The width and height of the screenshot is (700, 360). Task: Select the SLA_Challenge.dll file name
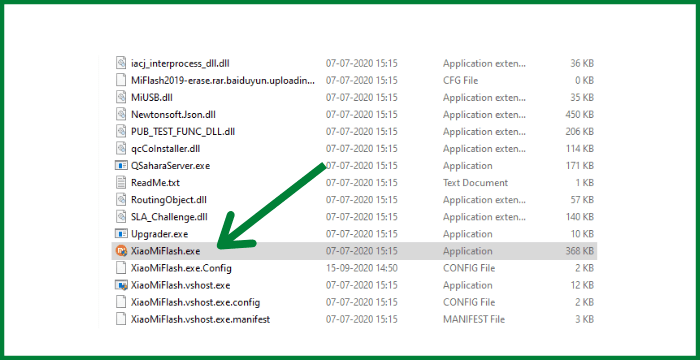click(x=169, y=217)
